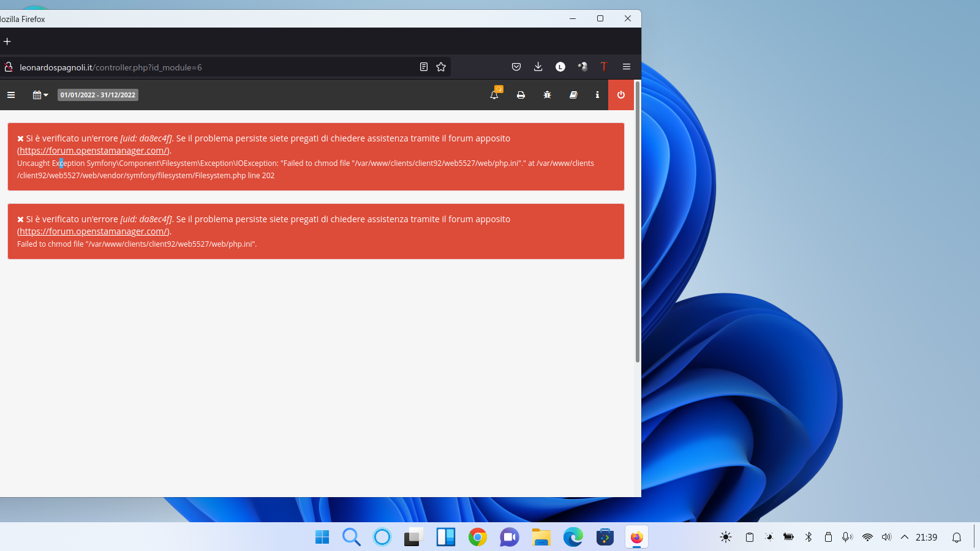Open the documentation book icon

pos(573,95)
